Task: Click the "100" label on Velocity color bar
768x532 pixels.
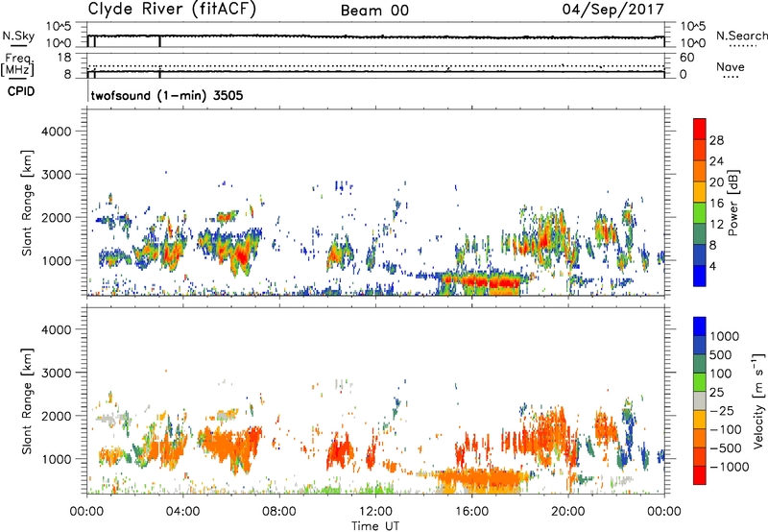Action: click(721, 374)
